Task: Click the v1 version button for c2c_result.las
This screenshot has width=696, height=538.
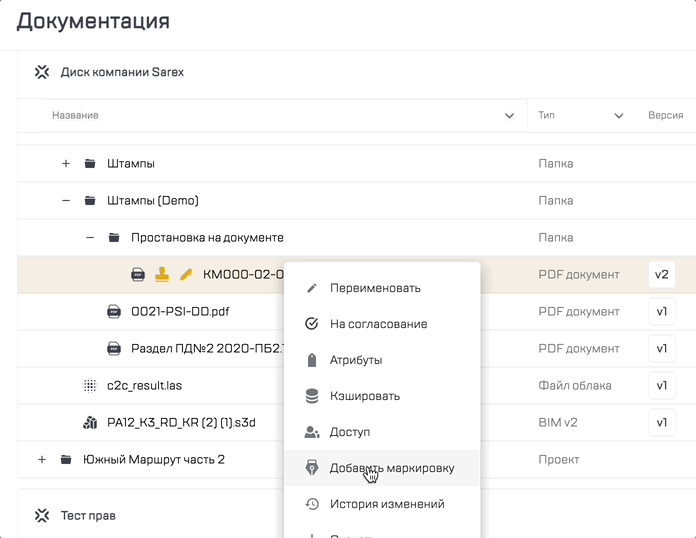Action: tap(661, 386)
